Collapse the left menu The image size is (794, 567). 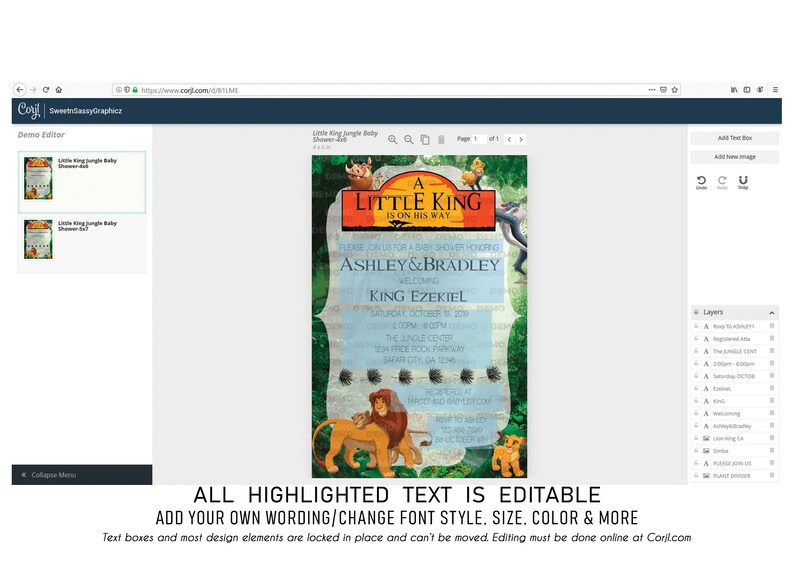(82, 475)
